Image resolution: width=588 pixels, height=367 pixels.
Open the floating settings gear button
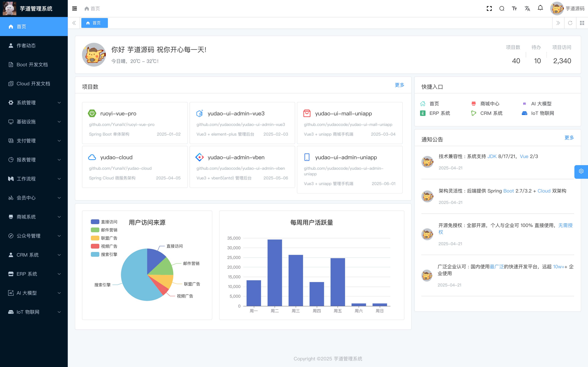click(x=581, y=171)
